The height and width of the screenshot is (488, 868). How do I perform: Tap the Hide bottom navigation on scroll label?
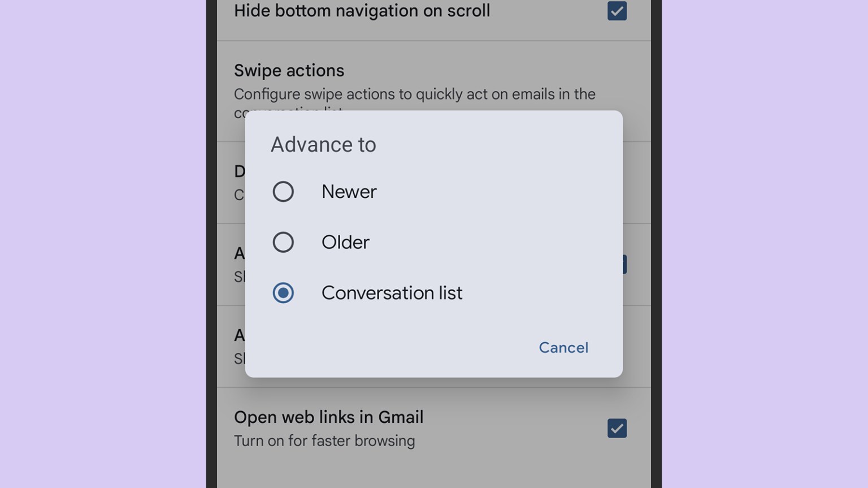tap(362, 11)
